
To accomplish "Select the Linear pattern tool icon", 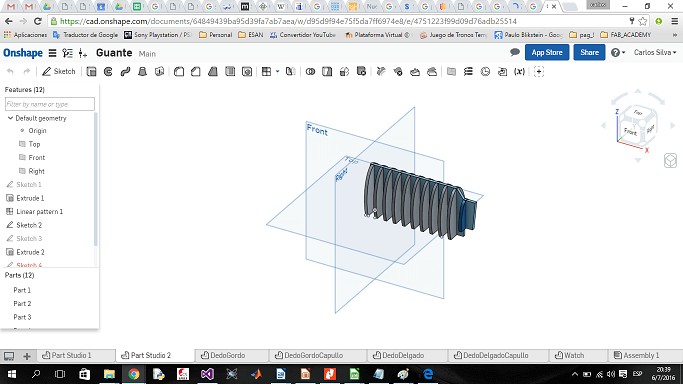I will pos(266,71).
